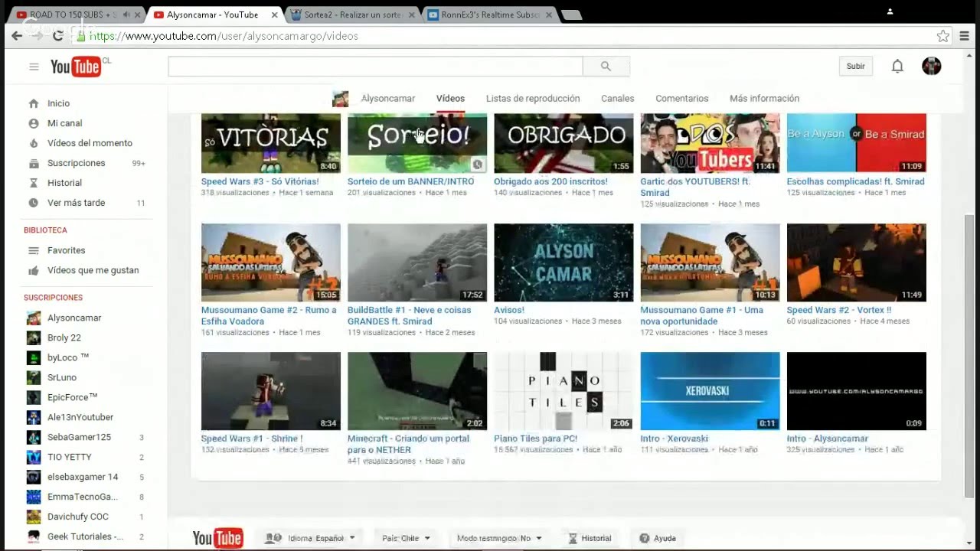This screenshot has height=551, width=980.
Task: Open the ALYSON CAMAR Avisos thumbnail
Action: (563, 262)
